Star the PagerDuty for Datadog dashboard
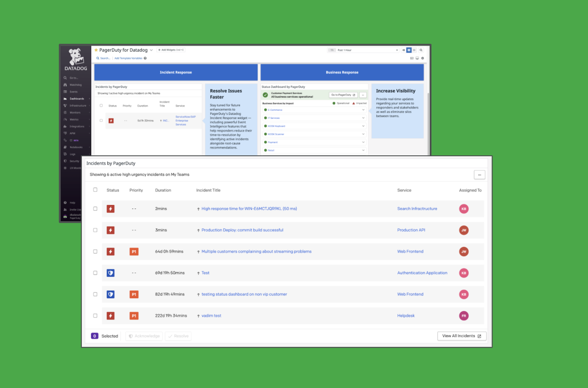The width and height of the screenshot is (588, 388). pyautogui.click(x=96, y=50)
